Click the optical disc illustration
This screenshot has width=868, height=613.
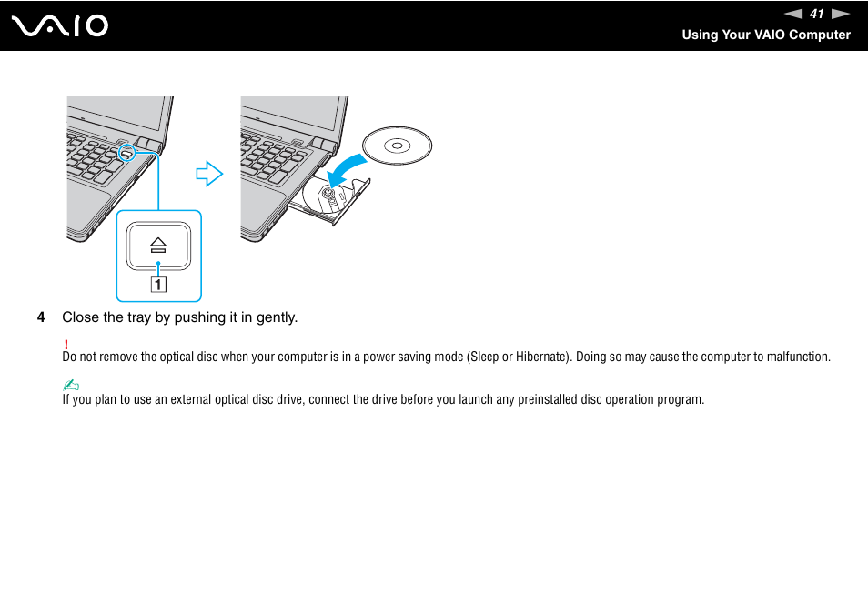point(397,145)
